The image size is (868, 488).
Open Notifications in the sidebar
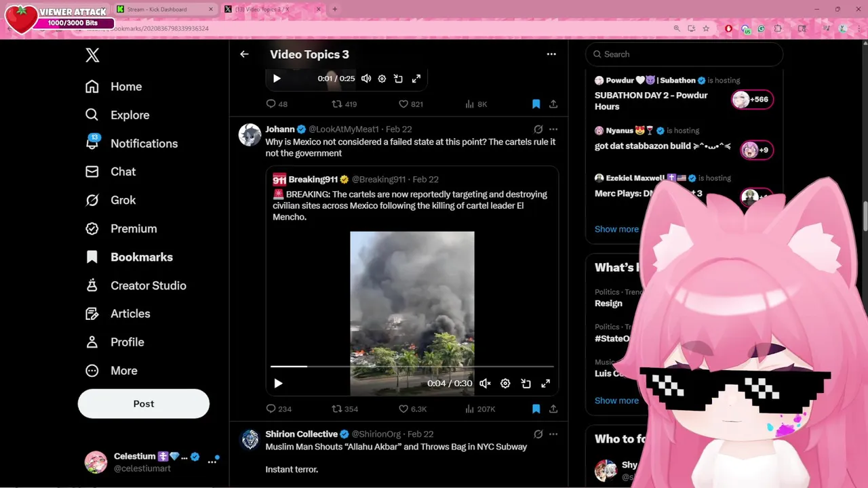tap(131, 144)
